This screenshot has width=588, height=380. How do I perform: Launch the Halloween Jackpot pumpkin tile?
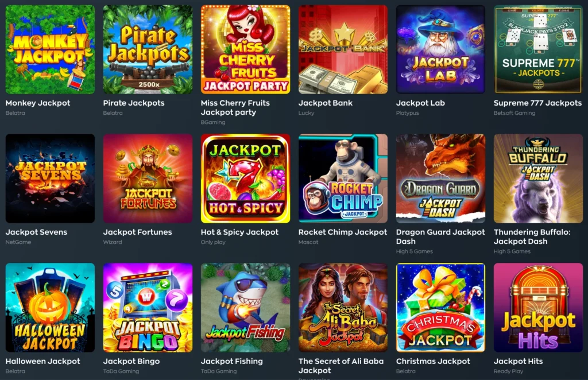(51, 308)
